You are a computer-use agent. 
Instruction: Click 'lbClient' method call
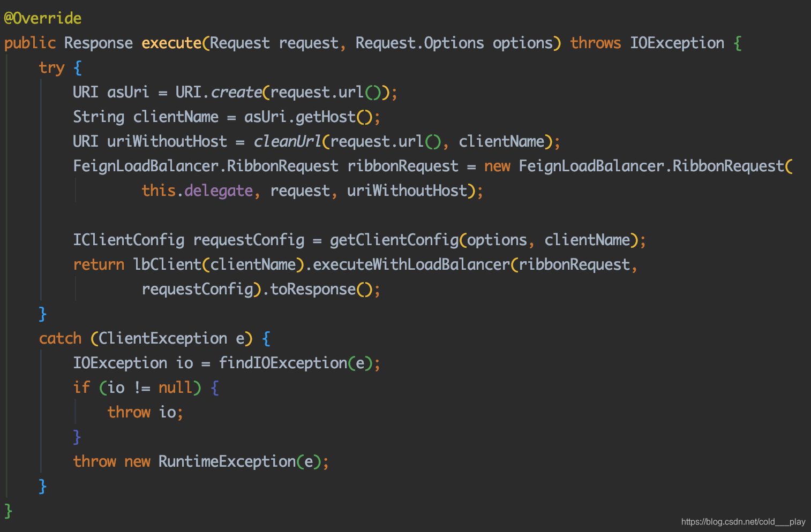click(167, 265)
